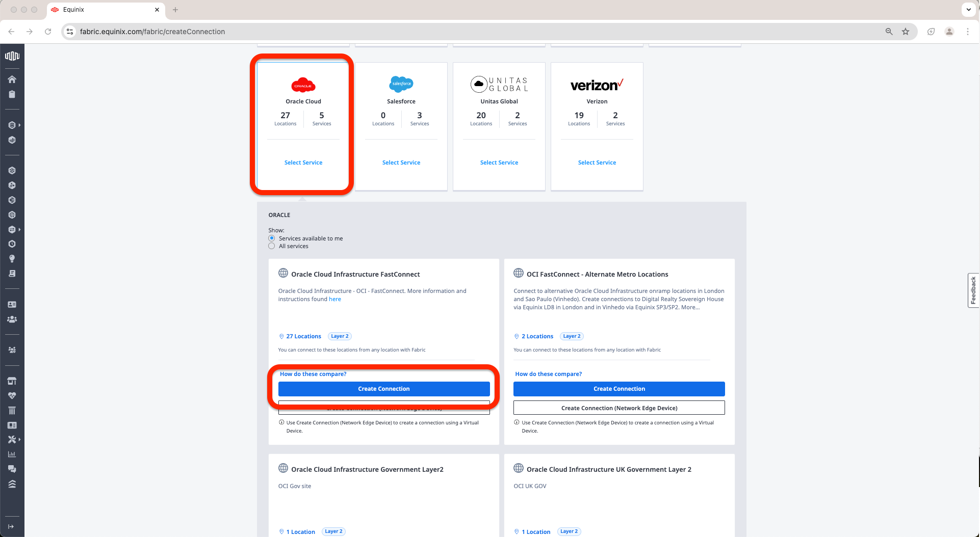Expand the sidebar with the arrow icon
Screen dimensions: 980x537
(x=11, y=527)
